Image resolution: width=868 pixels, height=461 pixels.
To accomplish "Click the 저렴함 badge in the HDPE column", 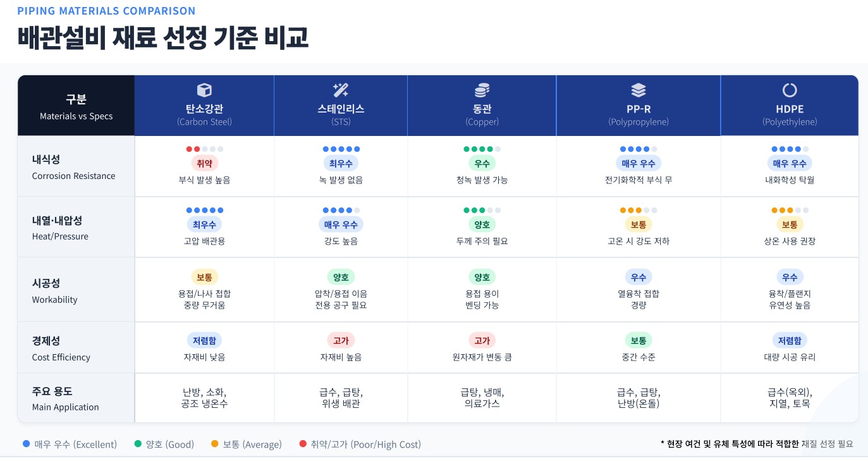I will pos(789,341).
